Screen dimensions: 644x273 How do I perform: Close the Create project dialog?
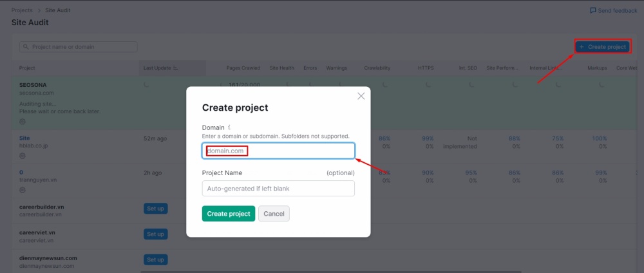[x=361, y=96]
